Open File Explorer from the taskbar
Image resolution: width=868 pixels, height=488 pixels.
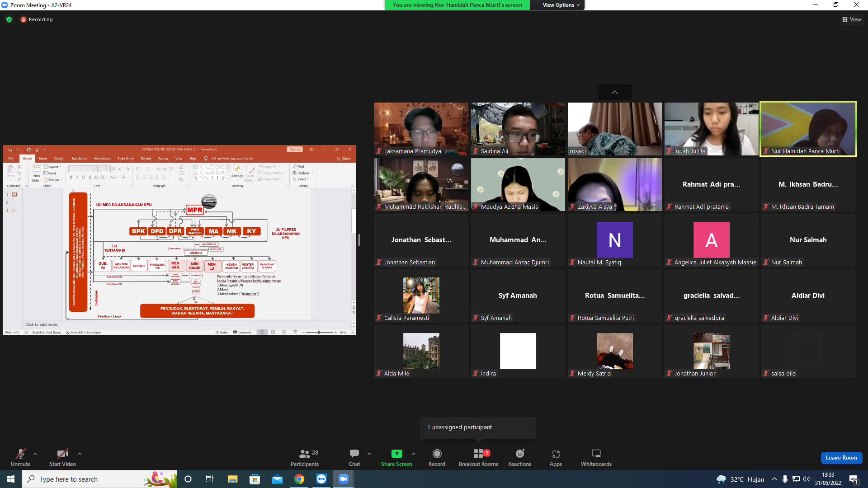coord(232,479)
